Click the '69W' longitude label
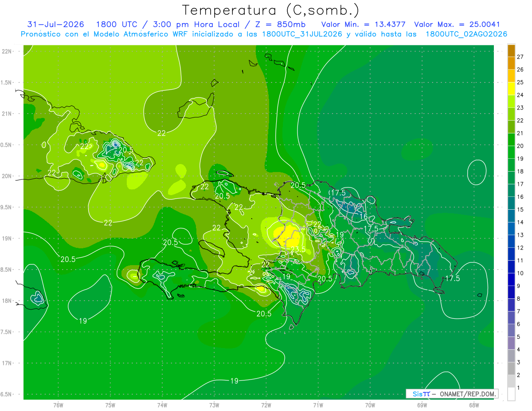 pyautogui.click(x=422, y=405)
